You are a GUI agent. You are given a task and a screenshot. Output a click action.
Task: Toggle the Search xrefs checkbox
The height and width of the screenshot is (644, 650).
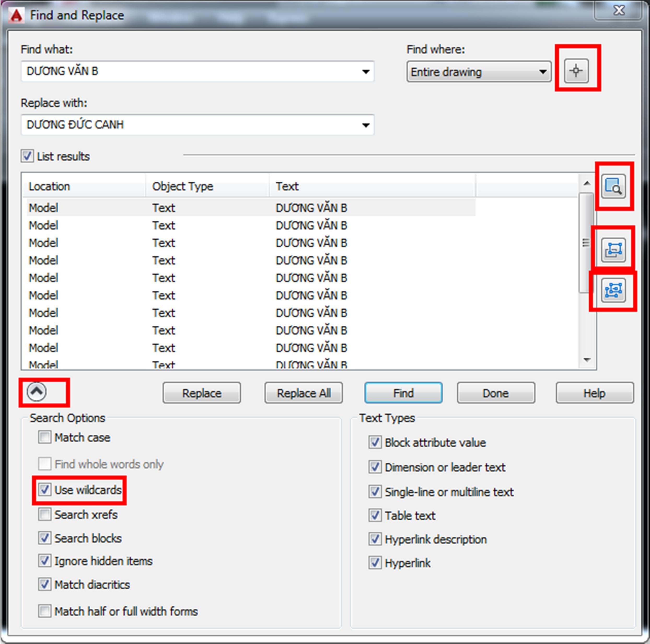[45, 514]
